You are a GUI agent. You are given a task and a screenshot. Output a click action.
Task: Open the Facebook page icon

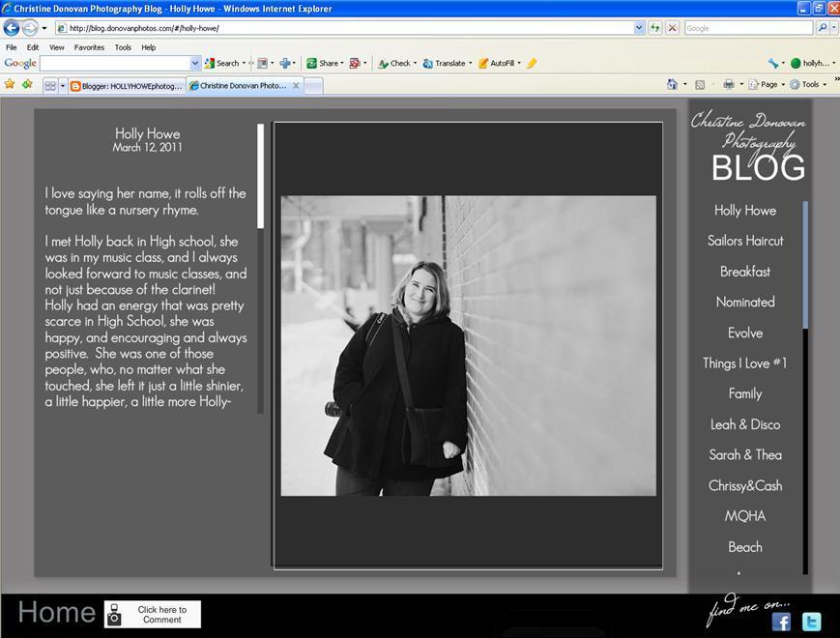(x=781, y=622)
